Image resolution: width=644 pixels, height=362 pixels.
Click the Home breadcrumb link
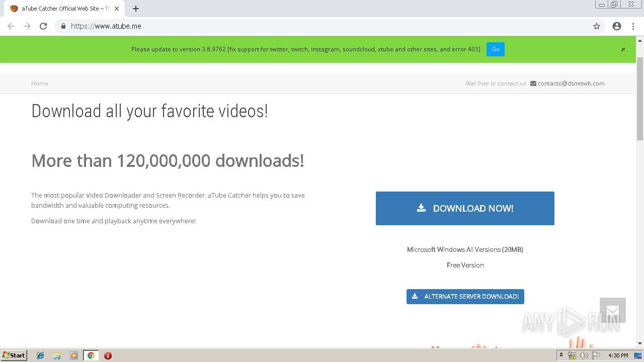[40, 83]
